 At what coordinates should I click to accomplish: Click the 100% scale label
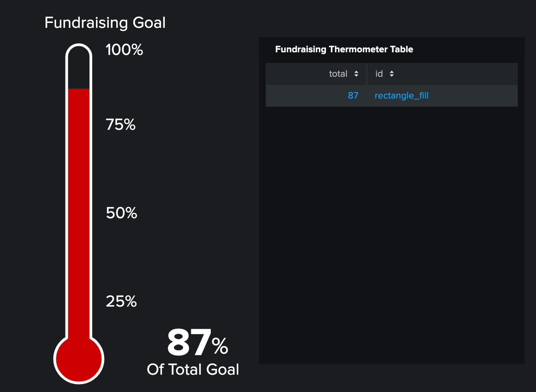[x=124, y=50]
